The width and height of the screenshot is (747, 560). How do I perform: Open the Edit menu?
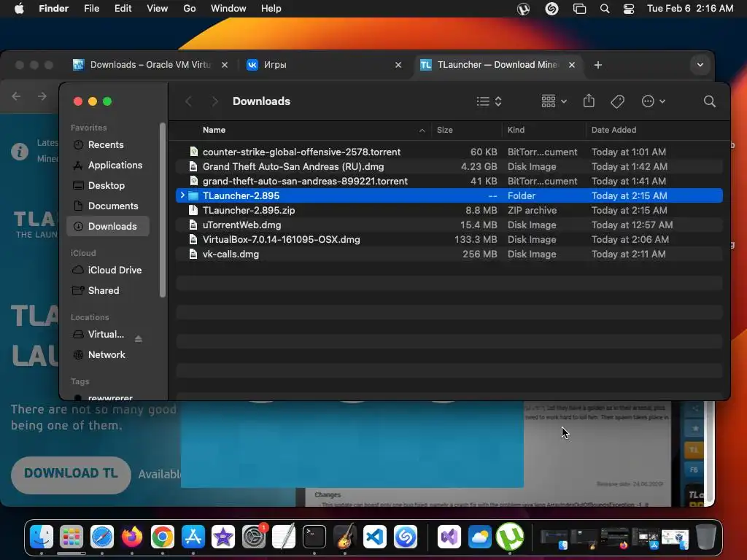click(x=123, y=9)
